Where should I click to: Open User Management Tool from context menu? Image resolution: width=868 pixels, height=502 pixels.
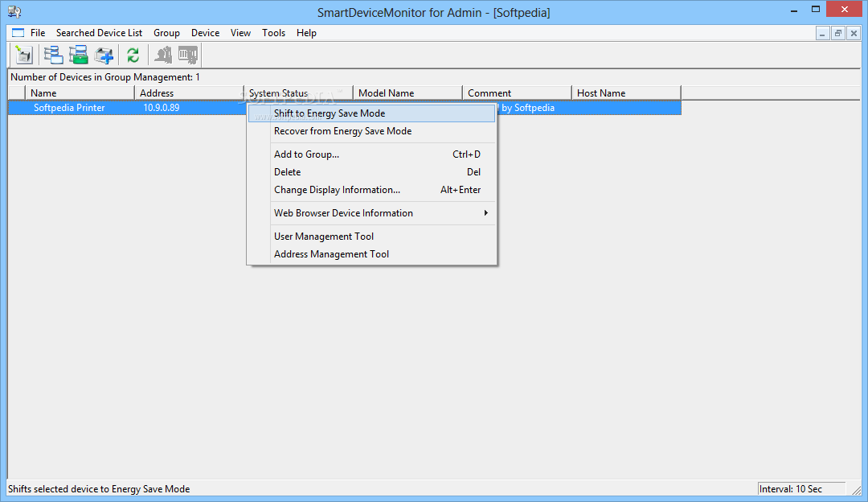pyautogui.click(x=371, y=236)
